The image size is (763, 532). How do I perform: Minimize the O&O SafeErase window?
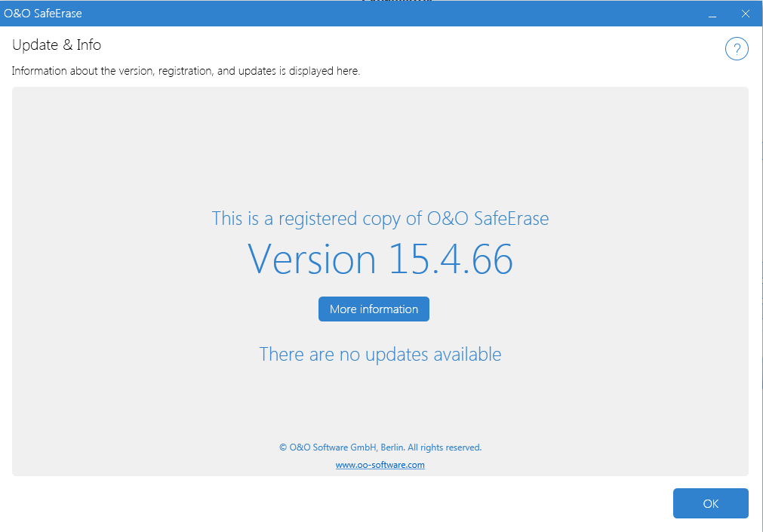[712, 14]
